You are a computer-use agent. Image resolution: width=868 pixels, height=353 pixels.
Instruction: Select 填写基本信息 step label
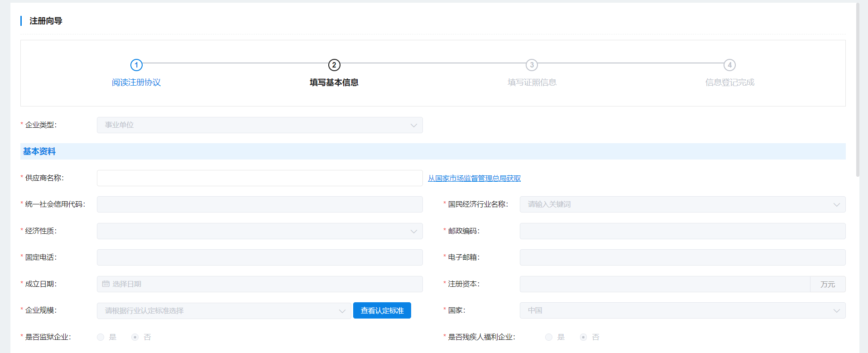[x=334, y=82]
